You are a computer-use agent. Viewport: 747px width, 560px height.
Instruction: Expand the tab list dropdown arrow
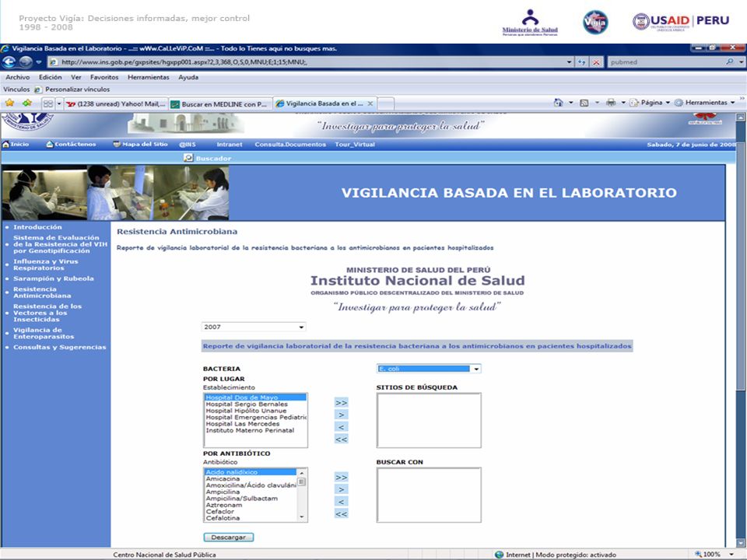(x=59, y=103)
